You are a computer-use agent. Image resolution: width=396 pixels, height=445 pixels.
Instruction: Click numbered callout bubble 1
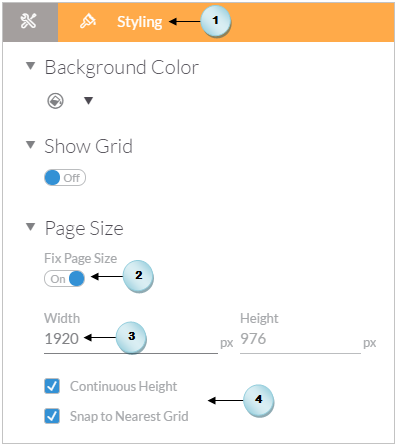point(216,21)
